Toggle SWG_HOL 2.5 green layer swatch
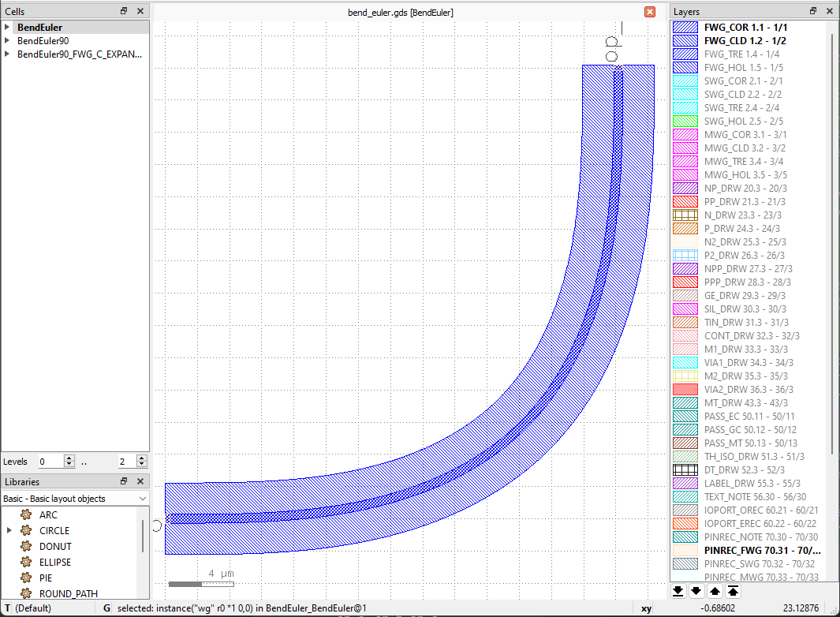840x617 pixels. click(685, 122)
